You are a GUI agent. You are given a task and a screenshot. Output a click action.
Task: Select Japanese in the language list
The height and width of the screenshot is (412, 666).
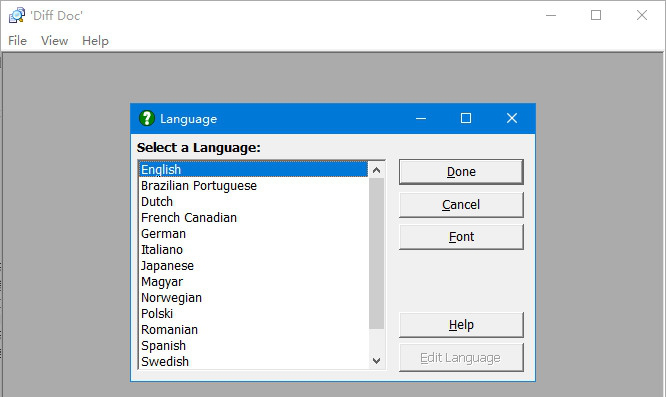point(167,266)
